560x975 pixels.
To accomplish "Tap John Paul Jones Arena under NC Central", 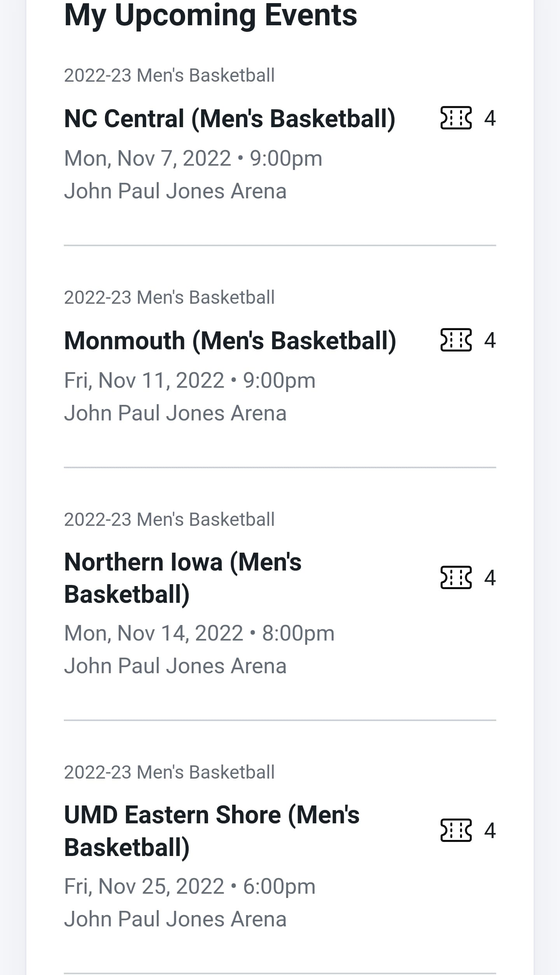I will 175,191.
